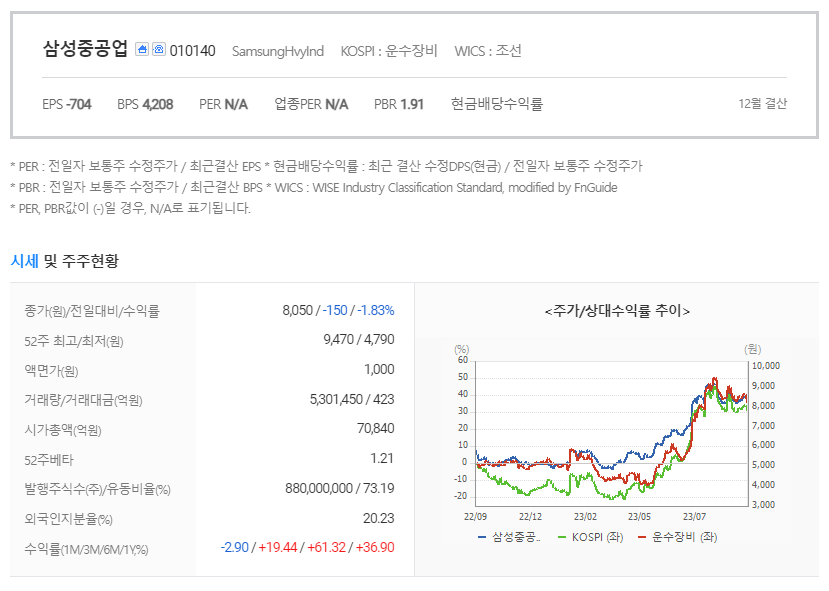Viewport: 829px width, 591px height.
Task: Click the face value 1,000
Action: click(379, 369)
